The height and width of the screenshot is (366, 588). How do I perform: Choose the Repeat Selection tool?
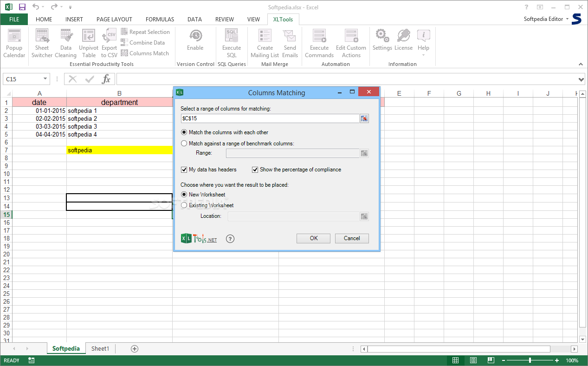click(x=145, y=32)
